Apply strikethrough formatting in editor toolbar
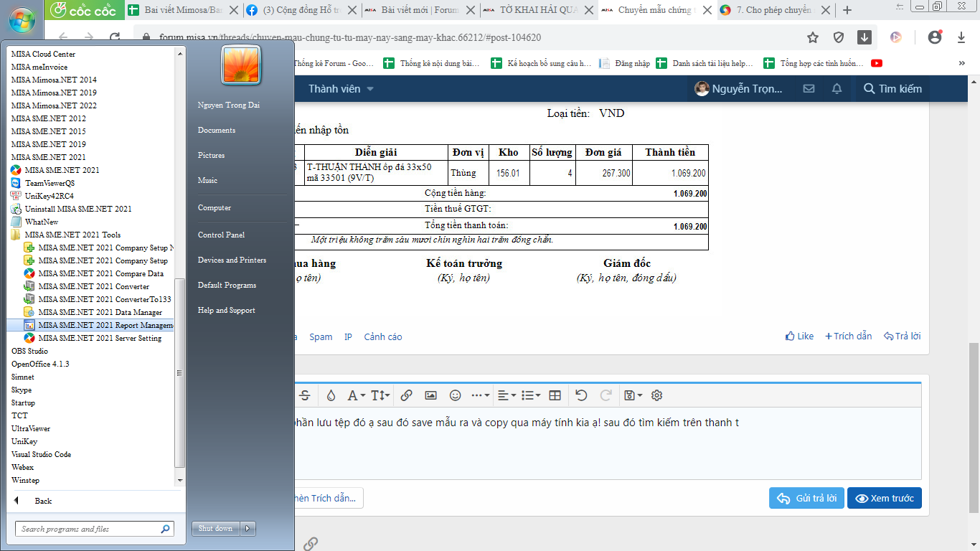The image size is (980, 551). [305, 395]
